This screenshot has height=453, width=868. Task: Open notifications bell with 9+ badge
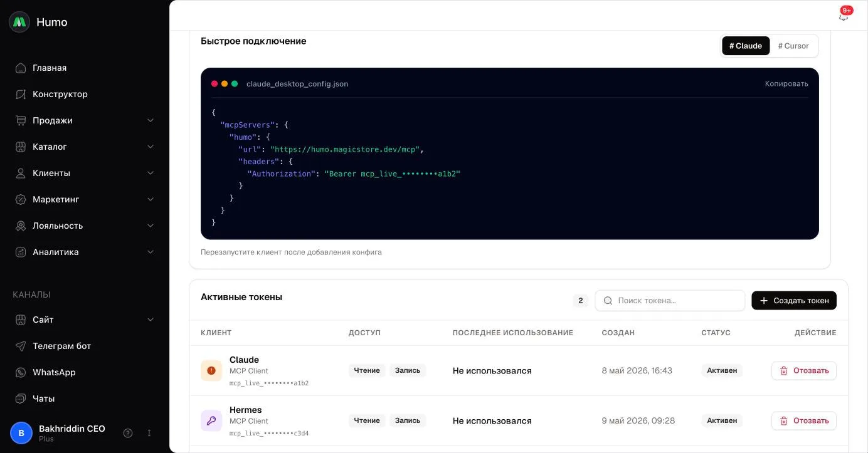click(x=844, y=16)
